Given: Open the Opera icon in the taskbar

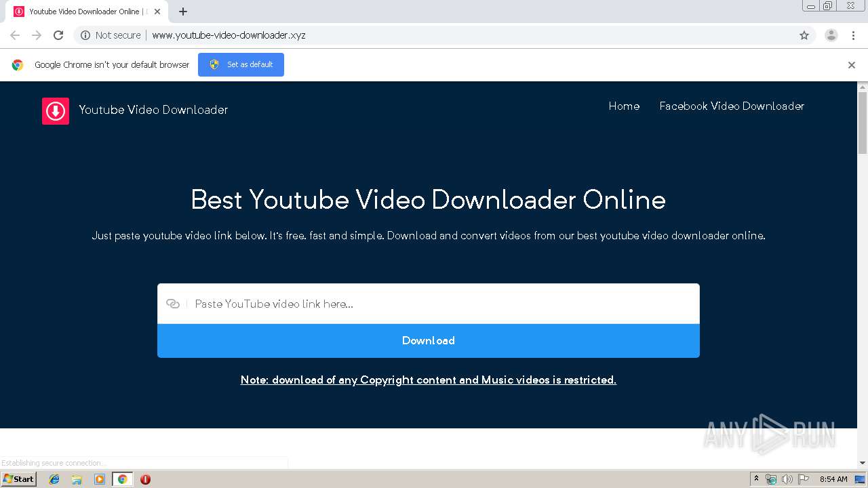Looking at the screenshot, I should [145, 479].
